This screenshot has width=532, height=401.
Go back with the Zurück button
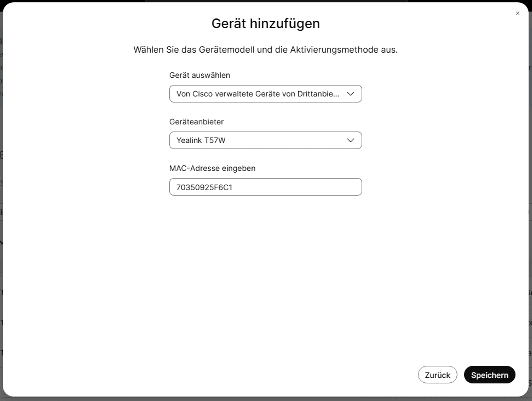pyautogui.click(x=437, y=375)
